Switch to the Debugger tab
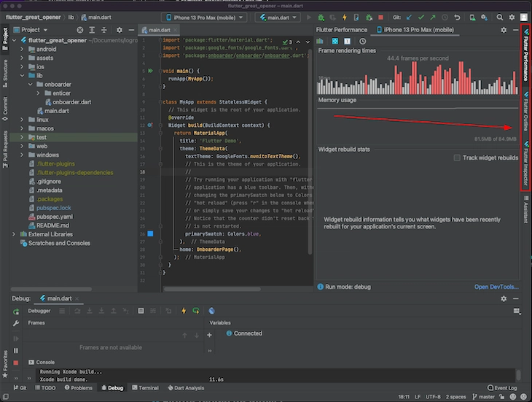 pos(39,311)
